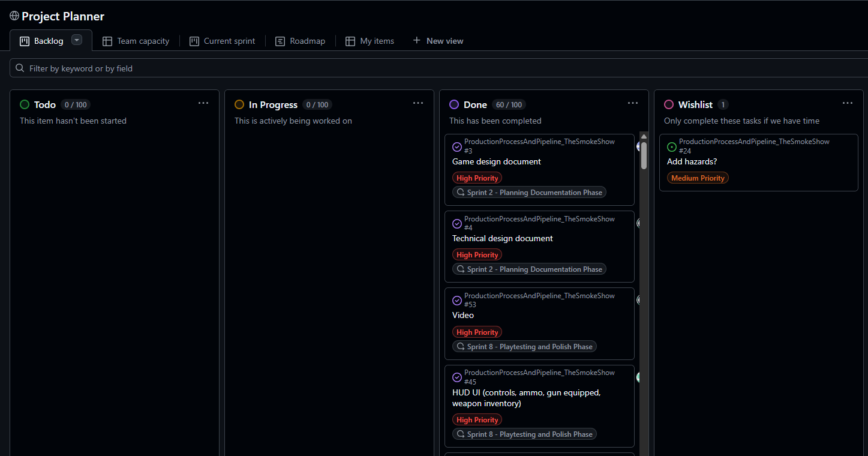Click the closed issue icon on the Video card
This screenshot has width=868, height=456.
click(x=457, y=301)
